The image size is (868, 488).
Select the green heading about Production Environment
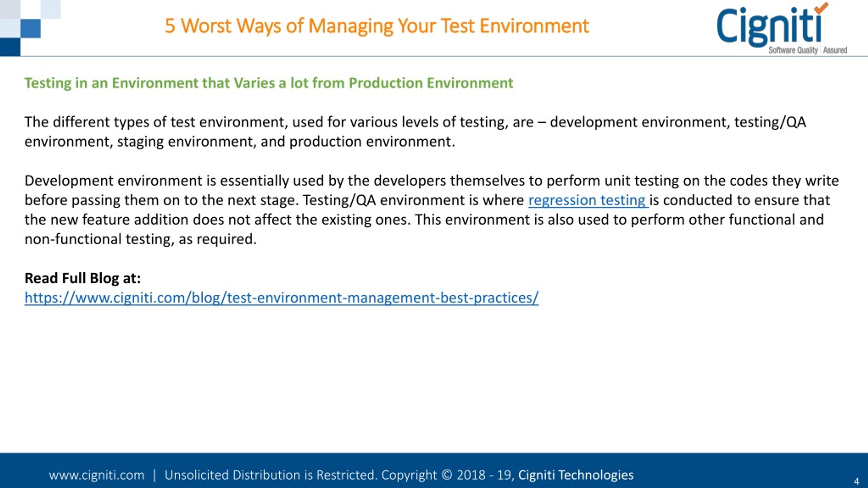coord(269,83)
